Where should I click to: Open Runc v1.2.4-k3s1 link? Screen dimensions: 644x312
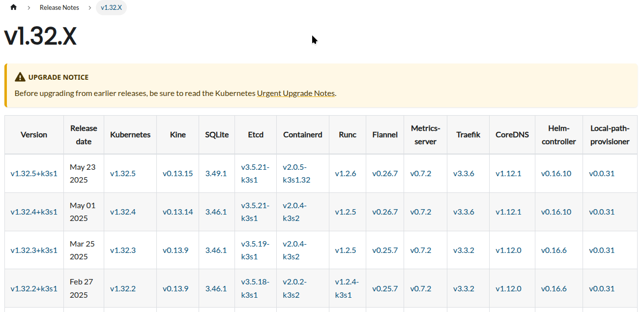[347, 288]
